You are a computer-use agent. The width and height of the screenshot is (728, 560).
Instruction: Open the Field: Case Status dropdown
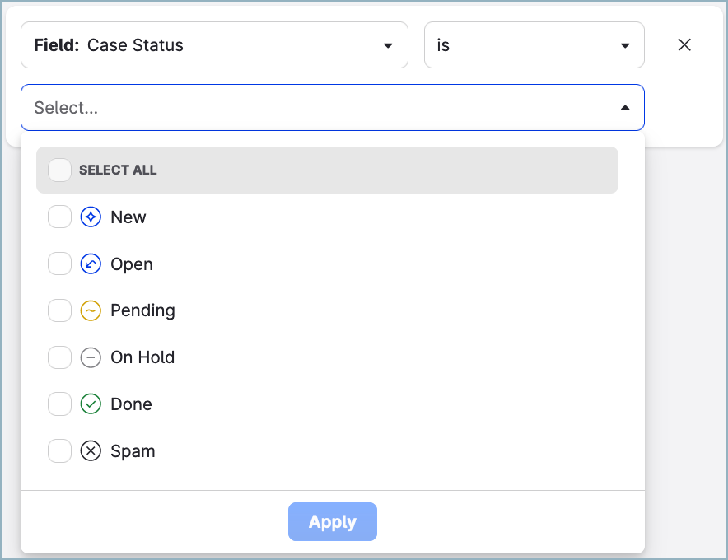pyautogui.click(x=214, y=45)
